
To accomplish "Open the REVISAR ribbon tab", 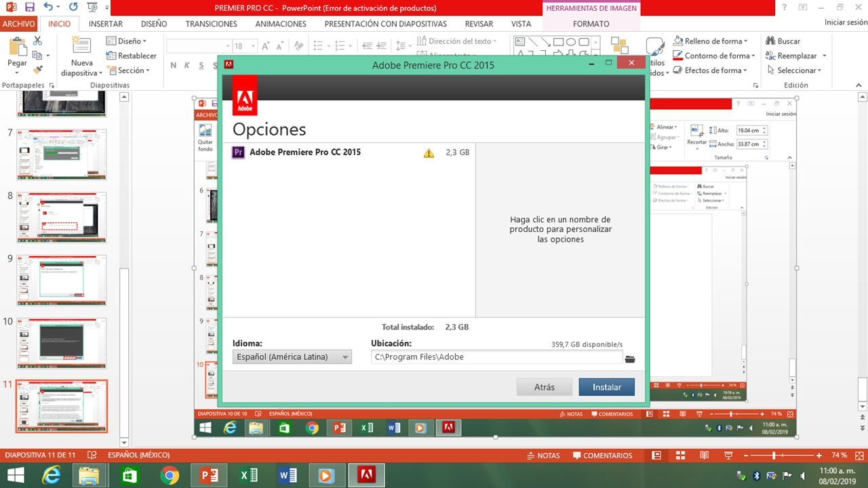I will pyautogui.click(x=479, y=24).
